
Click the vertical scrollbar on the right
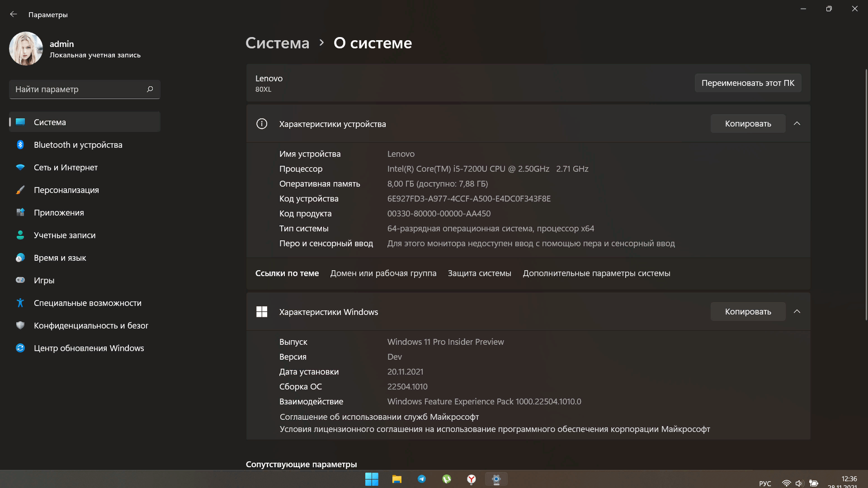tap(866, 194)
